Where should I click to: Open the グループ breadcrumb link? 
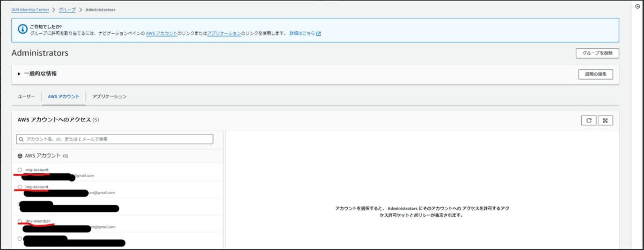pos(67,10)
